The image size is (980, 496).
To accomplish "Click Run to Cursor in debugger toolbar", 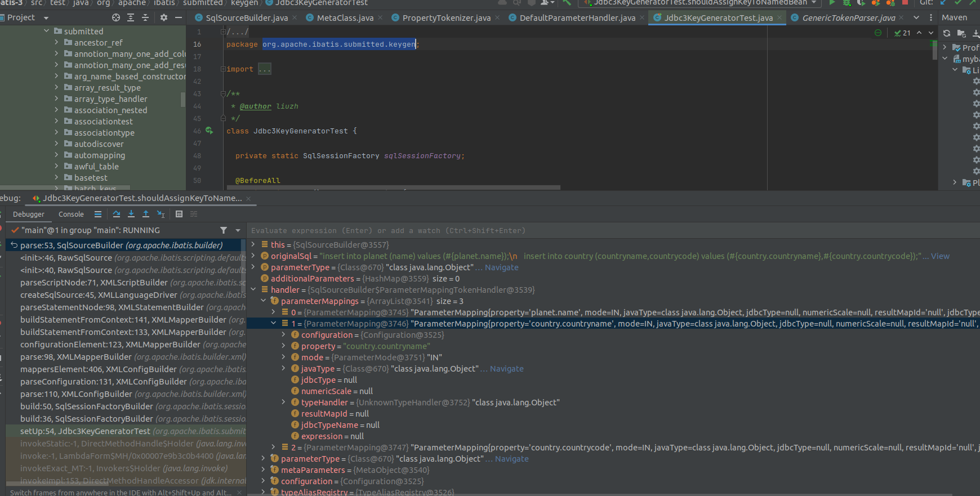I will tap(161, 214).
